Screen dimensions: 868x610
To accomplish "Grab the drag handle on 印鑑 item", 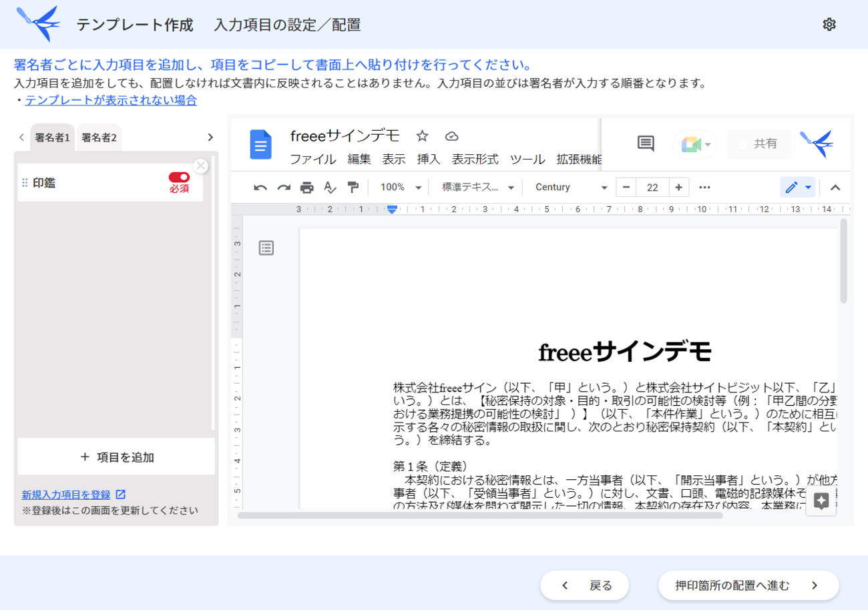I will click(25, 183).
